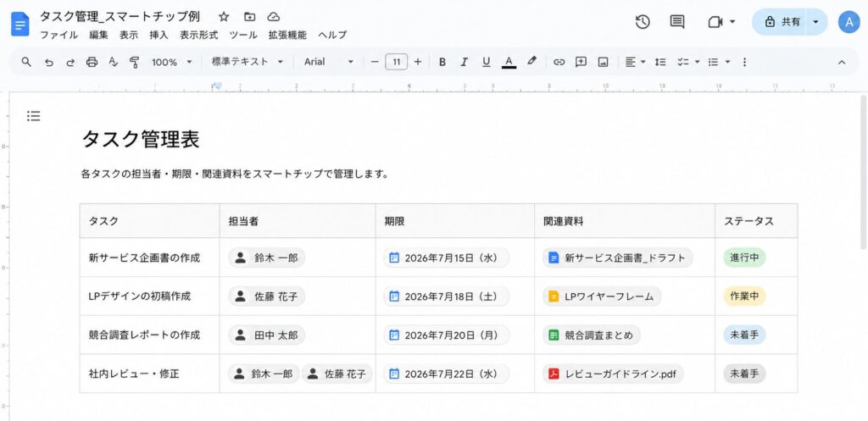Open the account avatar A
868x421 pixels.
click(849, 22)
